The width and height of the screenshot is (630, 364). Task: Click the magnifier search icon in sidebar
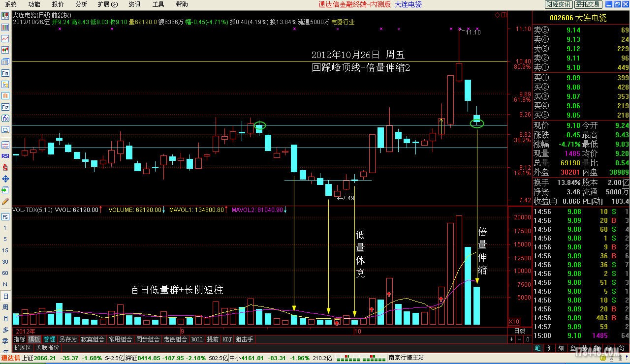click(x=5, y=129)
